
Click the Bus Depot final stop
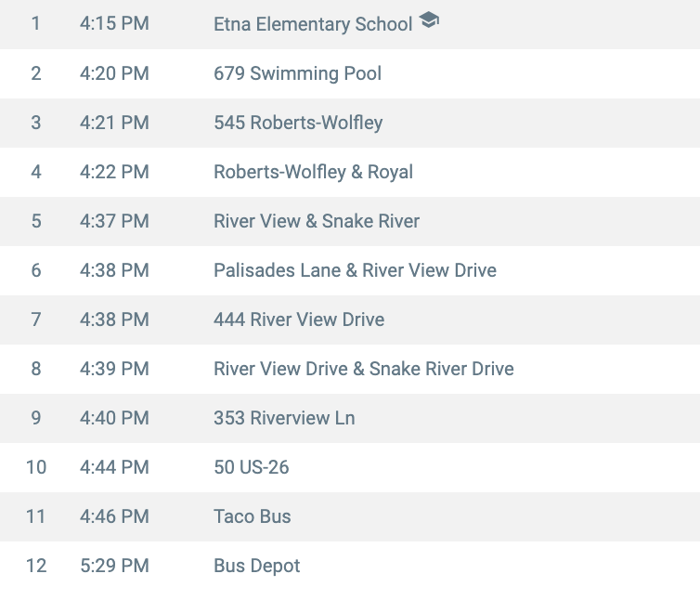point(256,566)
